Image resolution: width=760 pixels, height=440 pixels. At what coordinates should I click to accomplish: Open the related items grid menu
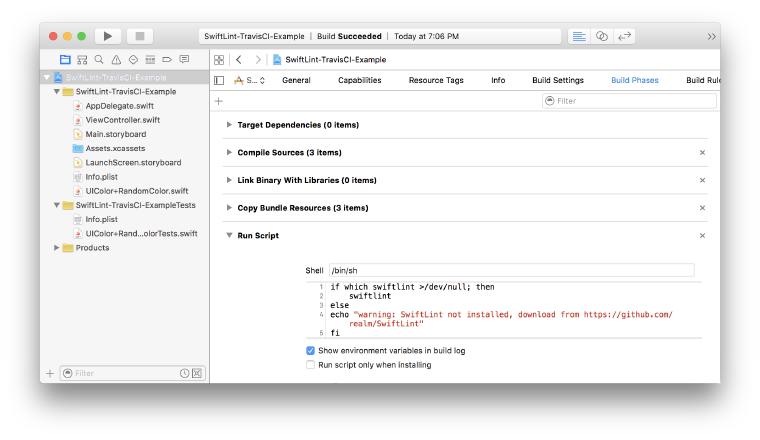[219, 60]
